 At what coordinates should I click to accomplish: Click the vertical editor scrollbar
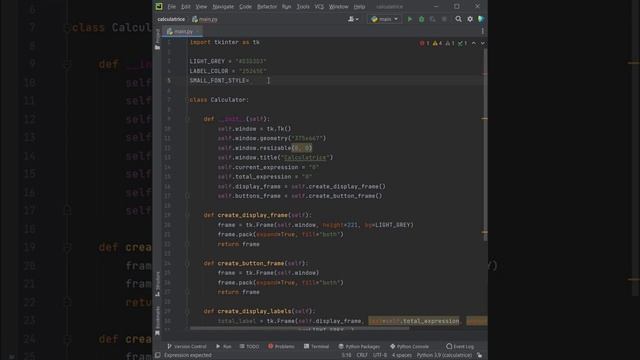(484, 146)
